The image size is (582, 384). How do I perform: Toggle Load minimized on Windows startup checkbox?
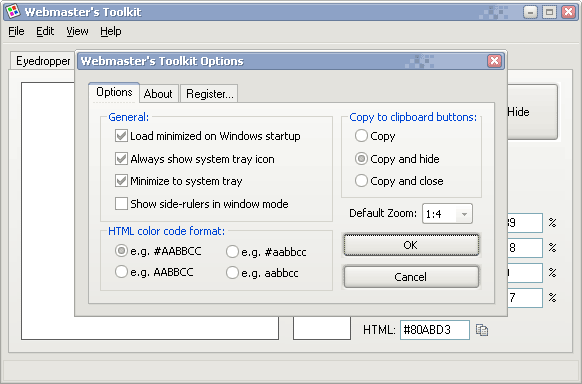tap(121, 136)
